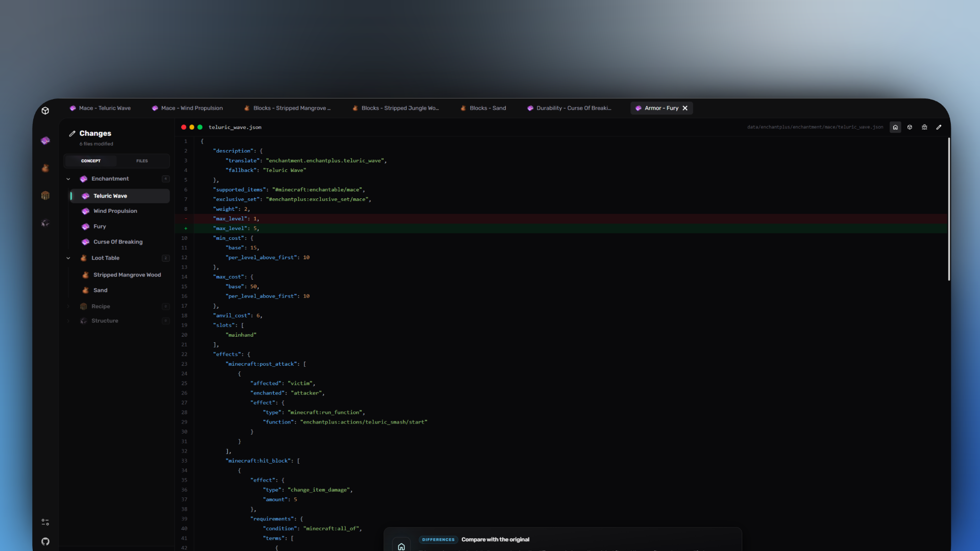Click the cube logo icon in the sidebar

(45, 111)
